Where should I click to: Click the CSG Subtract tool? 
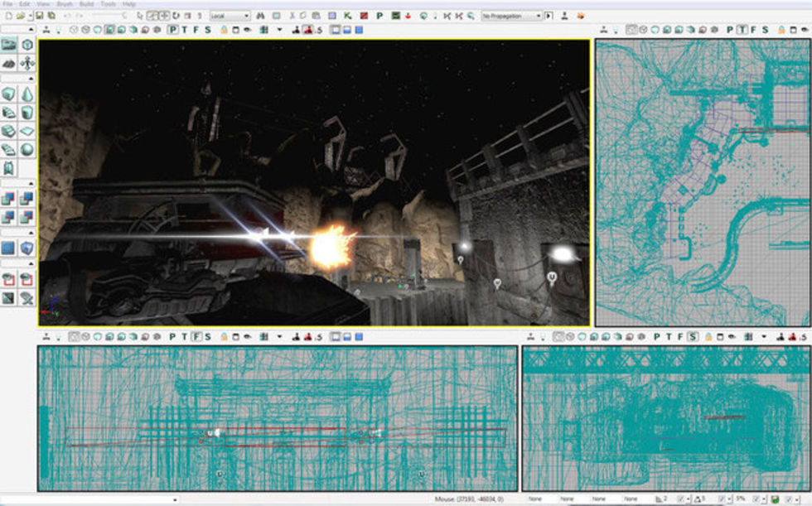pos(27,198)
